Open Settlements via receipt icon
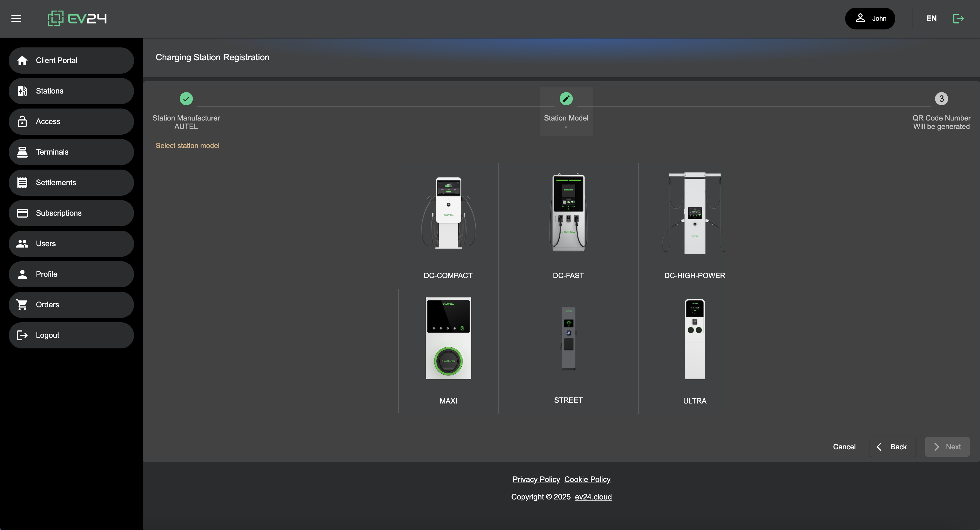Screen dimensions: 980x530 point(22,183)
